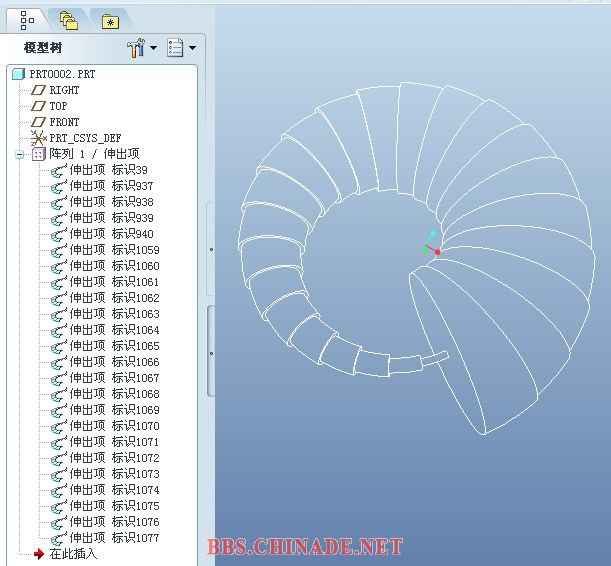This screenshot has width=611, height=566.
Task: Select PRT0002.PRT root part icon
Action: tap(18, 74)
